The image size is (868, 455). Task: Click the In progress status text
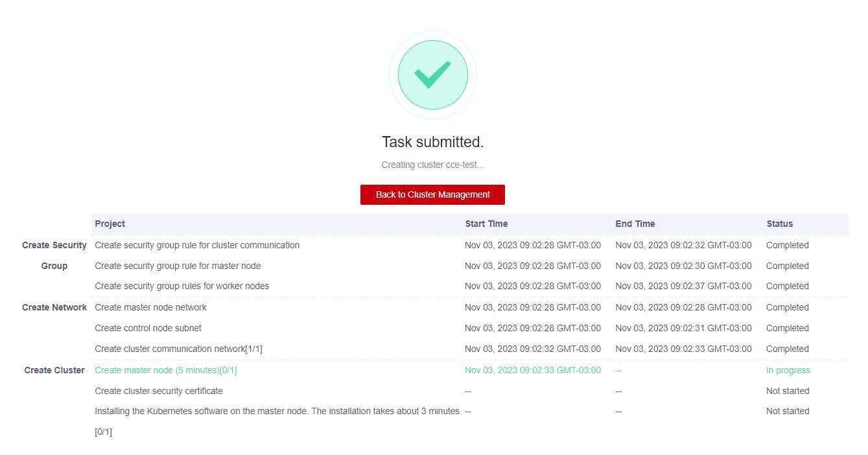[x=788, y=370]
